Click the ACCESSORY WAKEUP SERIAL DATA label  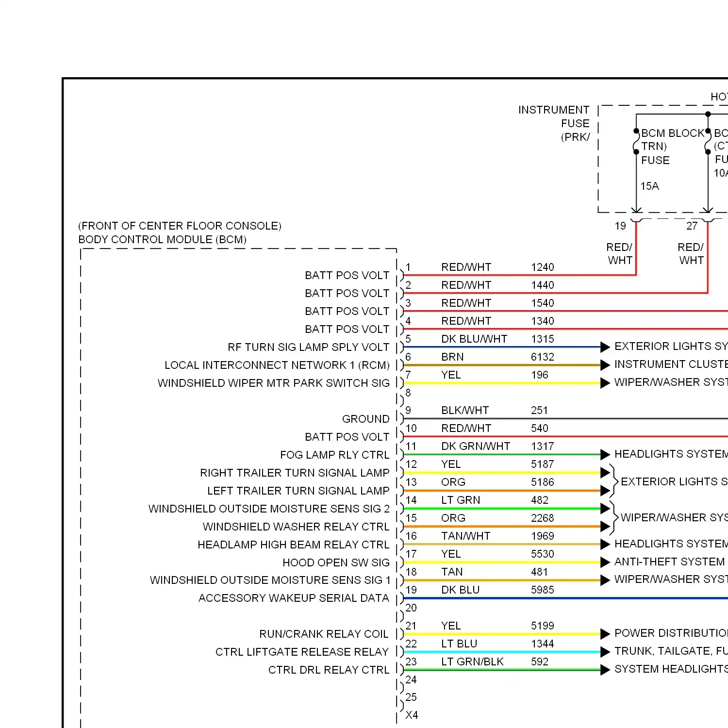pyautogui.click(x=294, y=598)
